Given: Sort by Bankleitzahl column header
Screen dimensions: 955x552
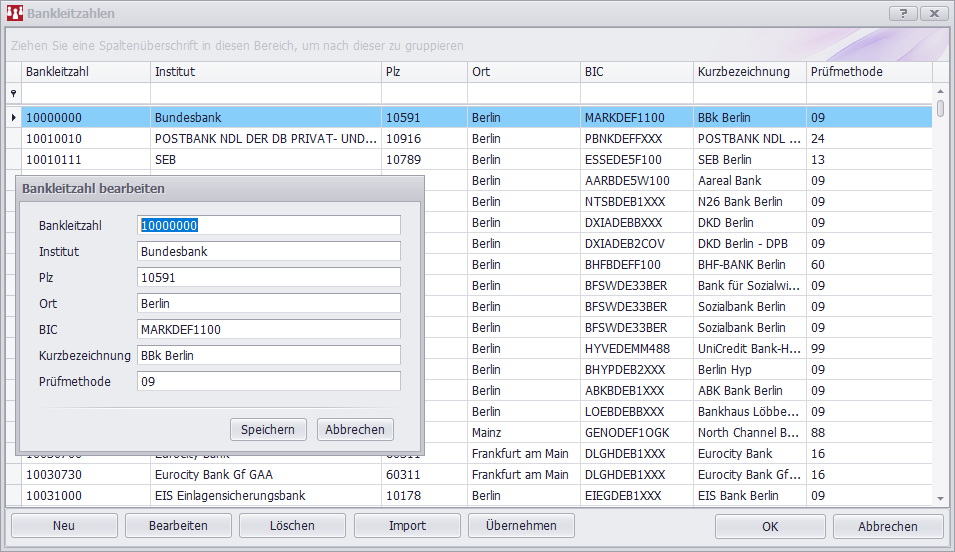Looking at the screenshot, I should 85,72.
